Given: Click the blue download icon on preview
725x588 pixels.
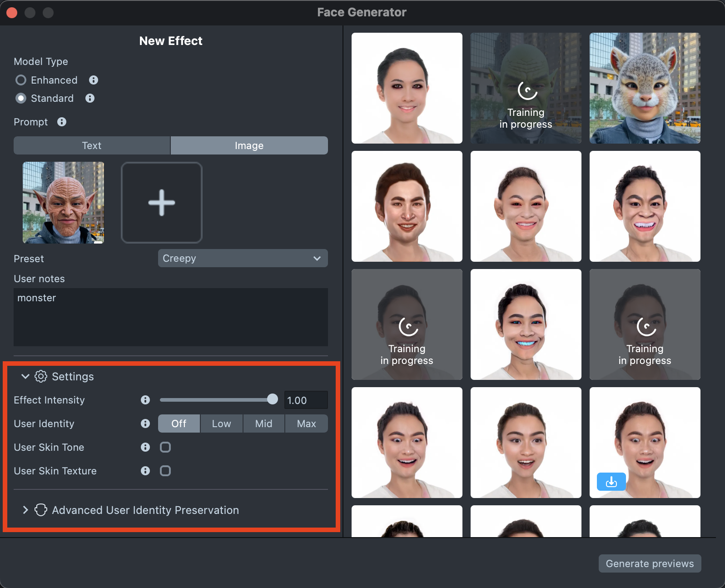Looking at the screenshot, I should point(611,482).
